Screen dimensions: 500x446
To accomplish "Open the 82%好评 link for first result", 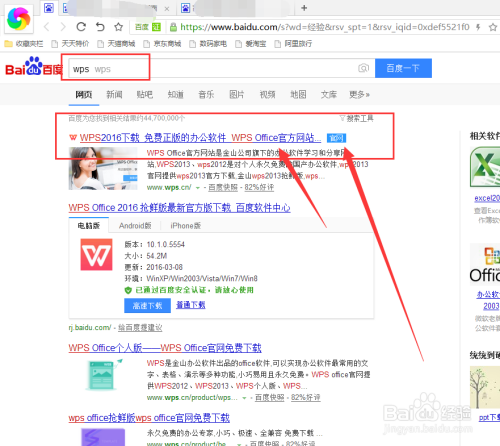I will [259, 188].
